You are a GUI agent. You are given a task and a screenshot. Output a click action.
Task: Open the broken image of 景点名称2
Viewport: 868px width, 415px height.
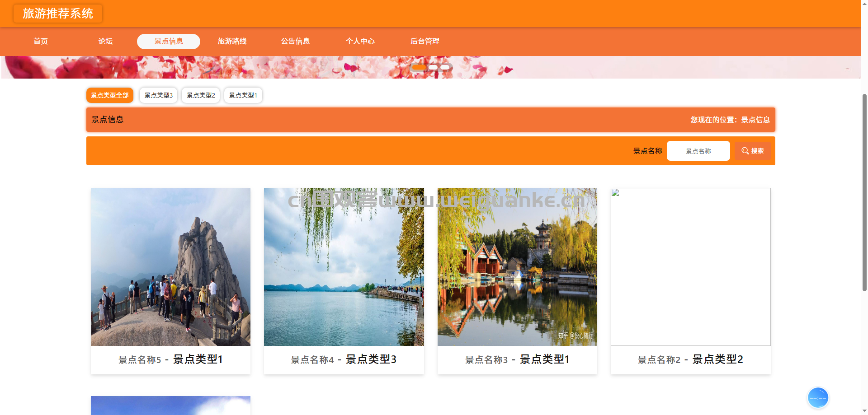tap(691, 267)
